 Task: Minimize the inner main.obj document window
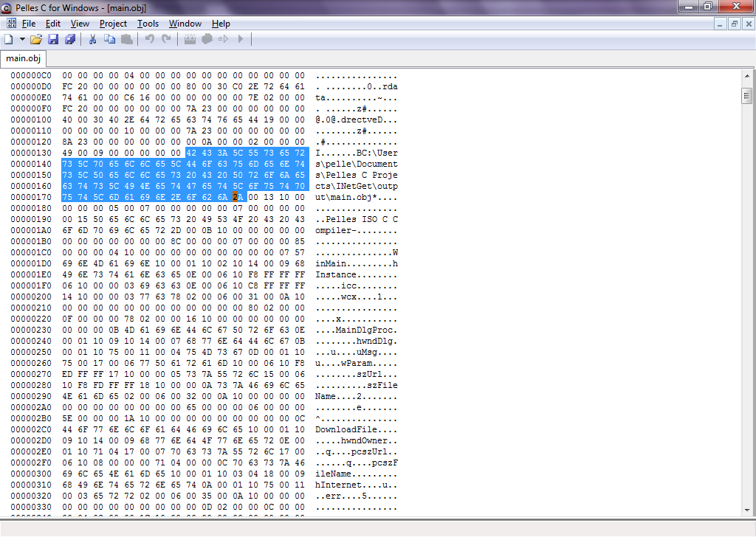coord(720,24)
